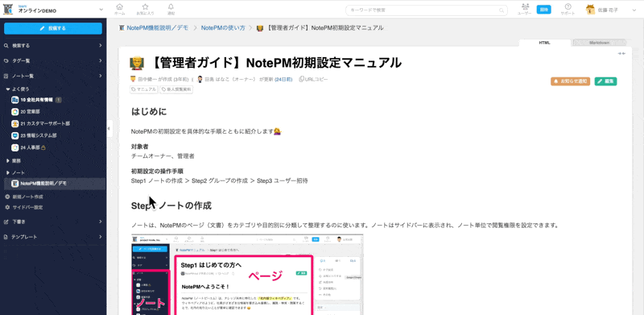Click the NotePM team logo in header

(x=8, y=9)
